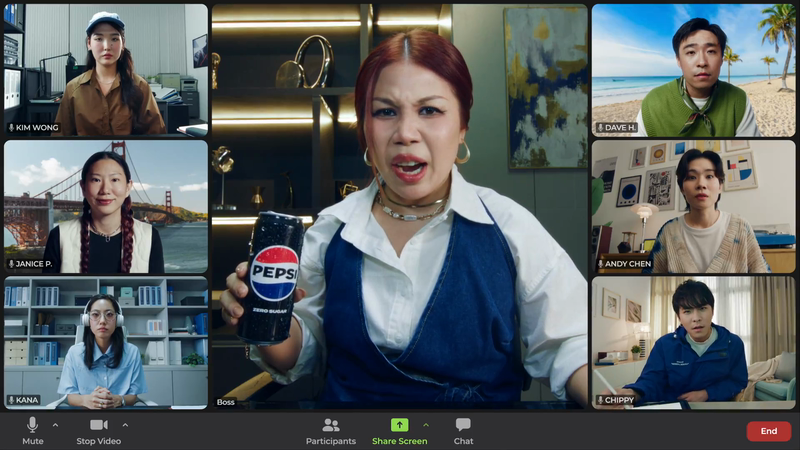Click microphone icon beside Andy Chen's name
This screenshot has width=800, height=450.
(x=601, y=264)
